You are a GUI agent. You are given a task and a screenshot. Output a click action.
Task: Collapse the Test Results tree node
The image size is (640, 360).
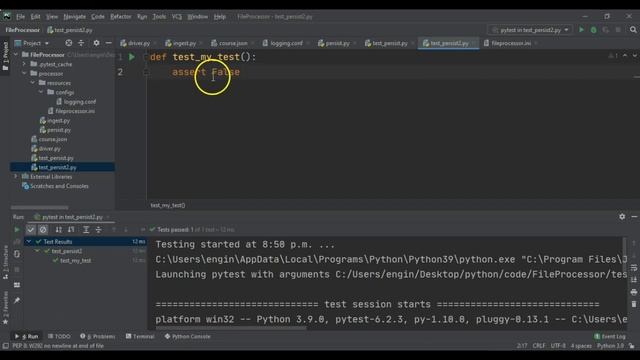(x=29, y=242)
